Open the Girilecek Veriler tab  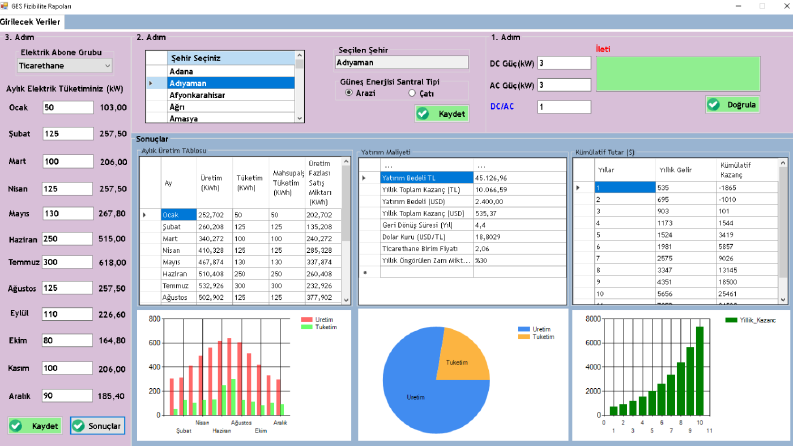tap(31, 22)
